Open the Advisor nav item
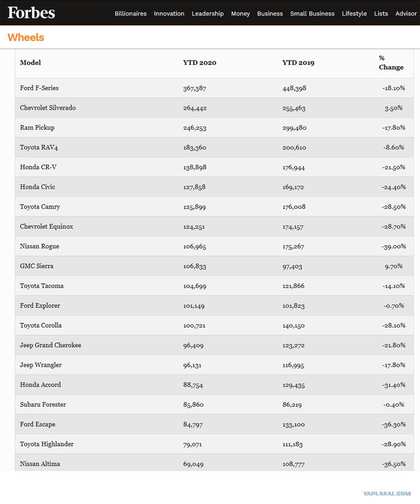 406,14
